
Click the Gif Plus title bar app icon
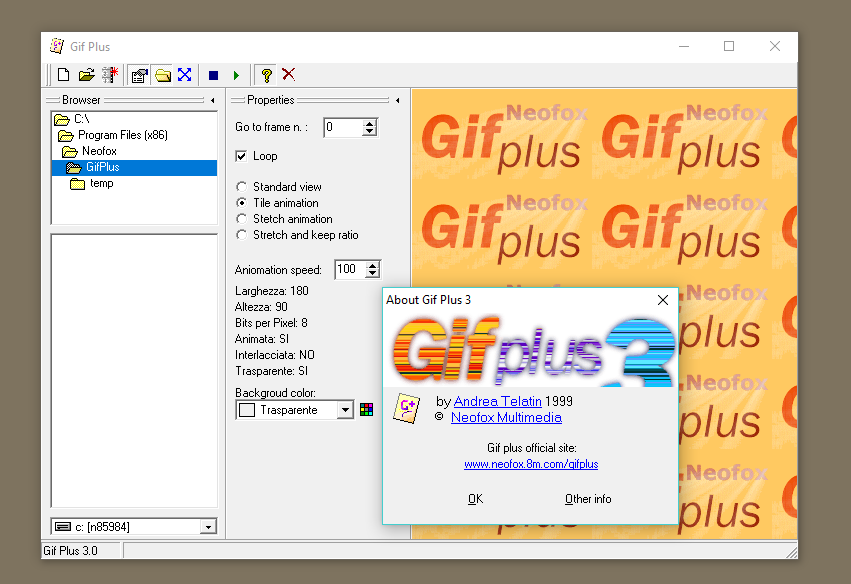pos(56,46)
